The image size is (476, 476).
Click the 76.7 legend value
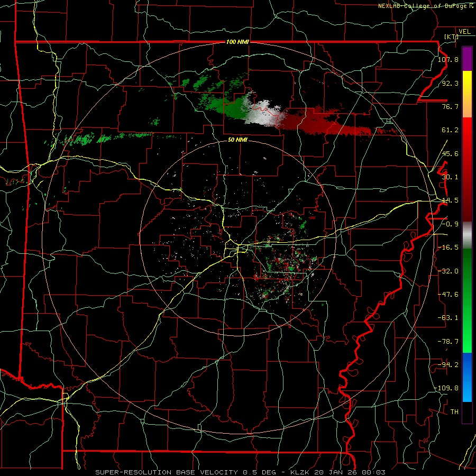(x=450, y=106)
